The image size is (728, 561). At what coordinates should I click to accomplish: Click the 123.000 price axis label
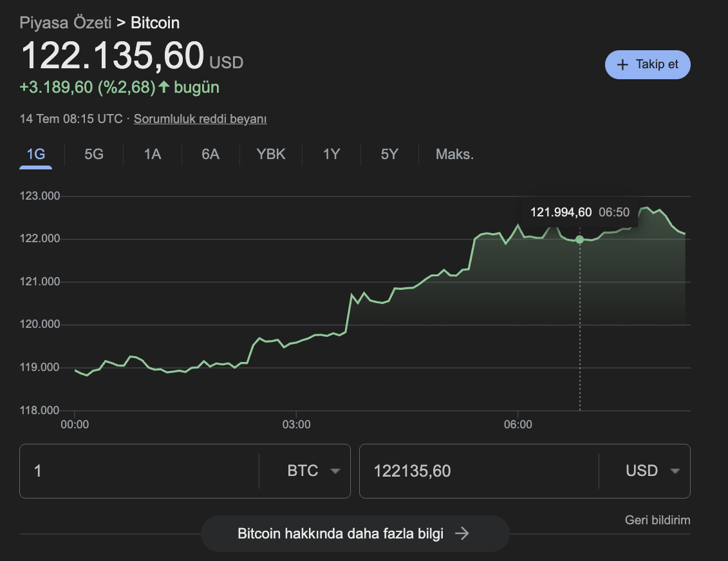click(x=40, y=196)
